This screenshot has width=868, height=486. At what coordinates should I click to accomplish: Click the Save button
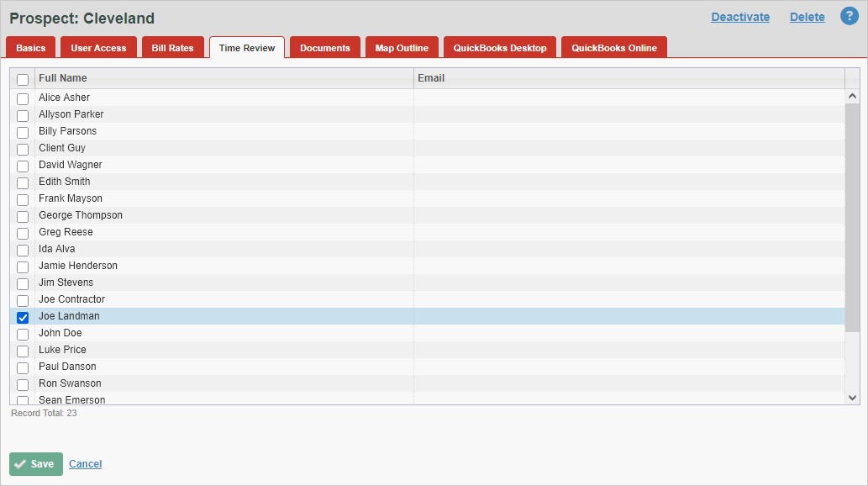pyautogui.click(x=35, y=463)
